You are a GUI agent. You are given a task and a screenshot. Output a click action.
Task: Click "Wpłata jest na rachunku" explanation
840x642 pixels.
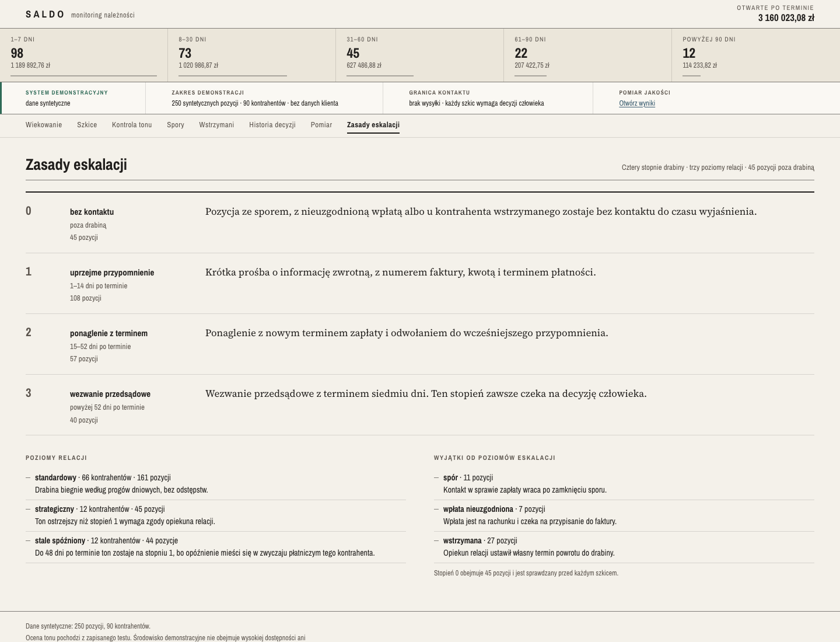tap(530, 522)
